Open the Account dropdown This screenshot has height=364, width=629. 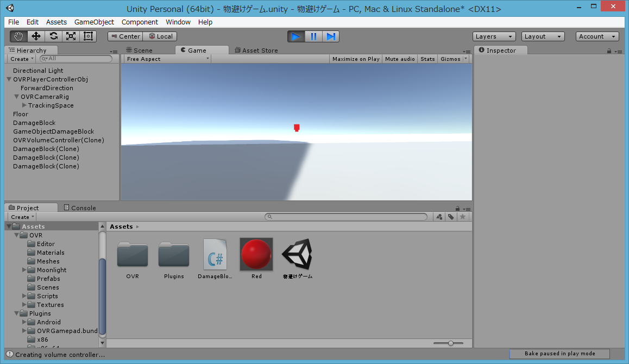click(x=597, y=36)
